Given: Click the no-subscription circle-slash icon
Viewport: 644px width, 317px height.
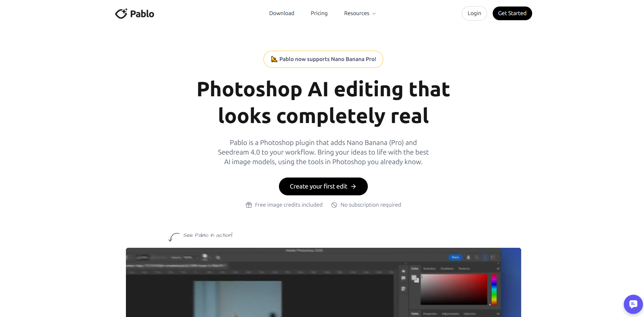Looking at the screenshot, I should pyautogui.click(x=334, y=205).
